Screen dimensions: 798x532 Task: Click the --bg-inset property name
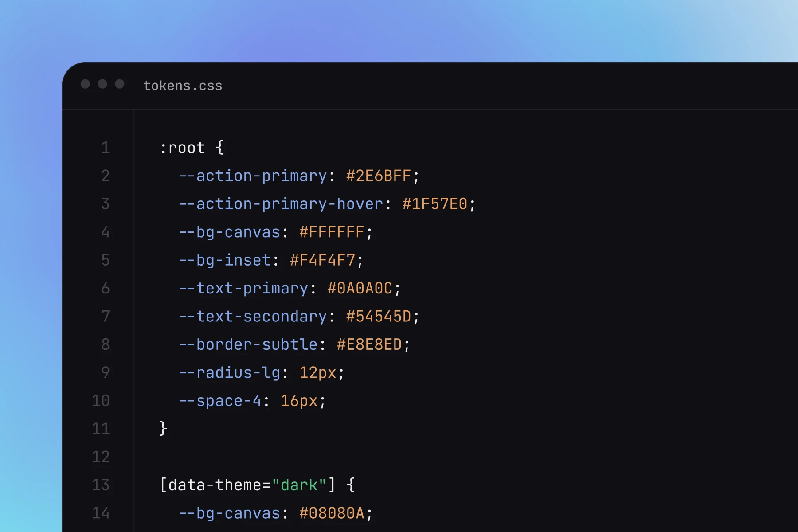tap(225, 260)
